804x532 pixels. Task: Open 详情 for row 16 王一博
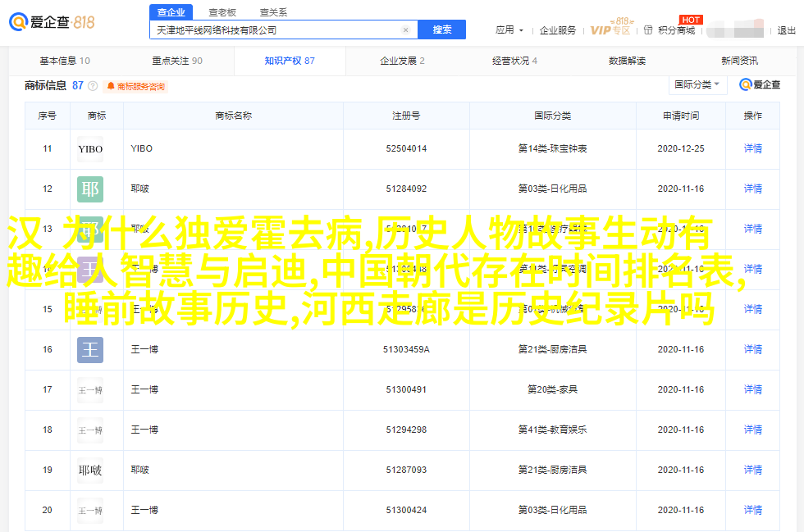[x=753, y=349]
